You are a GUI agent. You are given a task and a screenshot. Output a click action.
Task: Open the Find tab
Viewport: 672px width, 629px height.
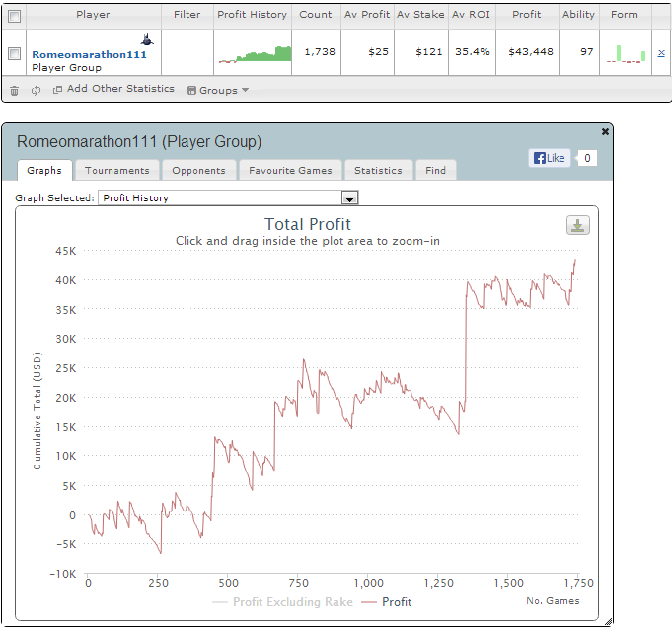(436, 170)
